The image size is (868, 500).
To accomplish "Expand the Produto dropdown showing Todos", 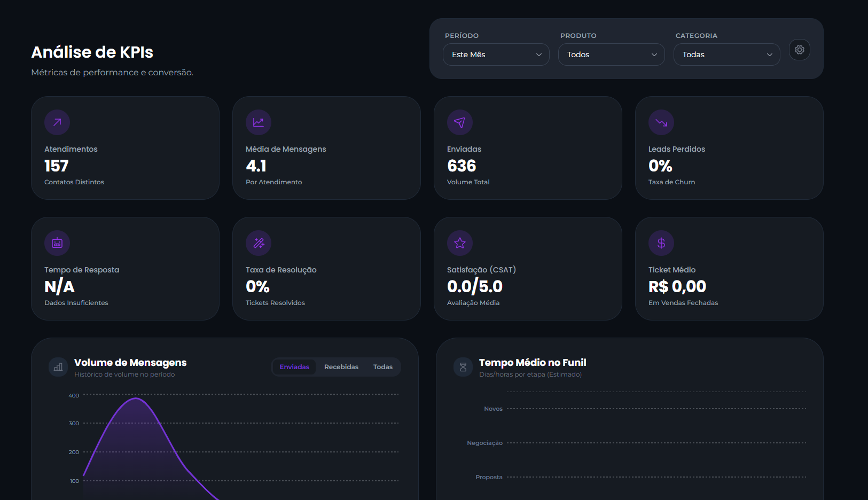I will click(611, 54).
